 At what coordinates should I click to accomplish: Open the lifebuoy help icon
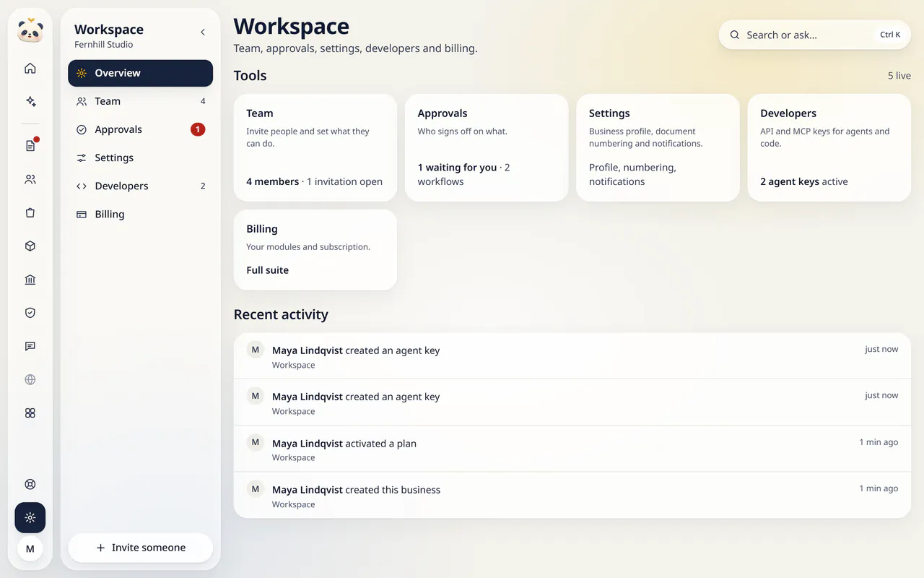pyautogui.click(x=30, y=484)
